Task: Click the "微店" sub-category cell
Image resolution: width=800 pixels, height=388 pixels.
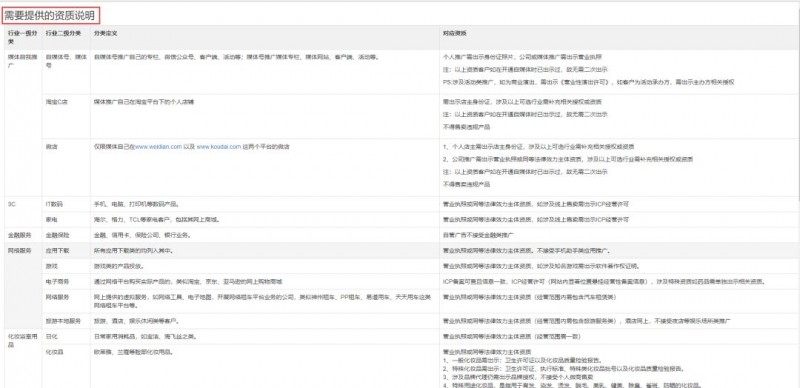Action: pyautogui.click(x=66, y=167)
